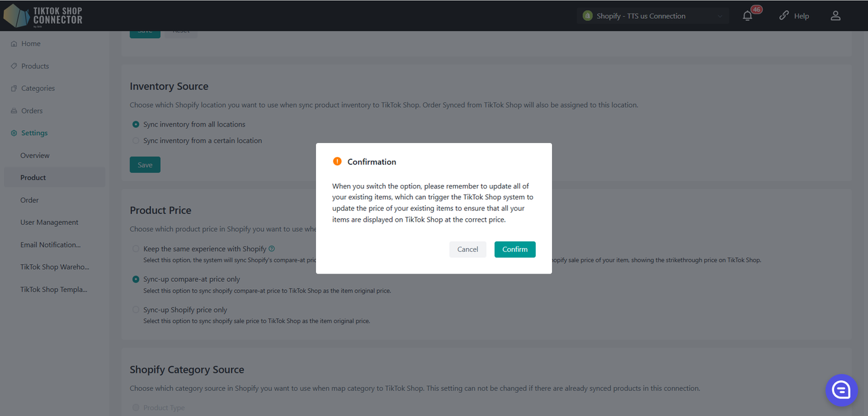This screenshot has width=868, height=416.
Task: Select Sync inventory from a certain location
Action: tap(136, 141)
